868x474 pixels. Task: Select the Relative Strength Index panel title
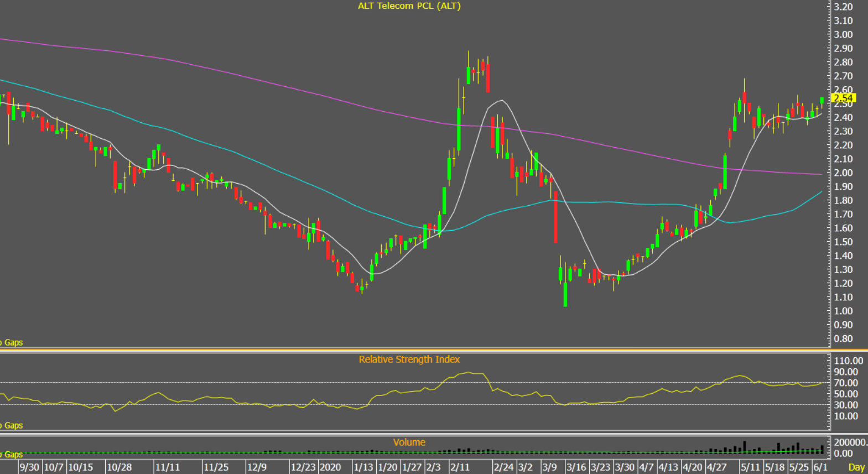click(409, 360)
